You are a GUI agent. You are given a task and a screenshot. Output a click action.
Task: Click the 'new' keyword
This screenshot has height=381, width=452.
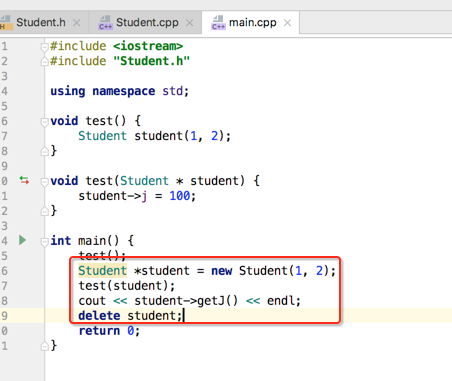(222, 271)
